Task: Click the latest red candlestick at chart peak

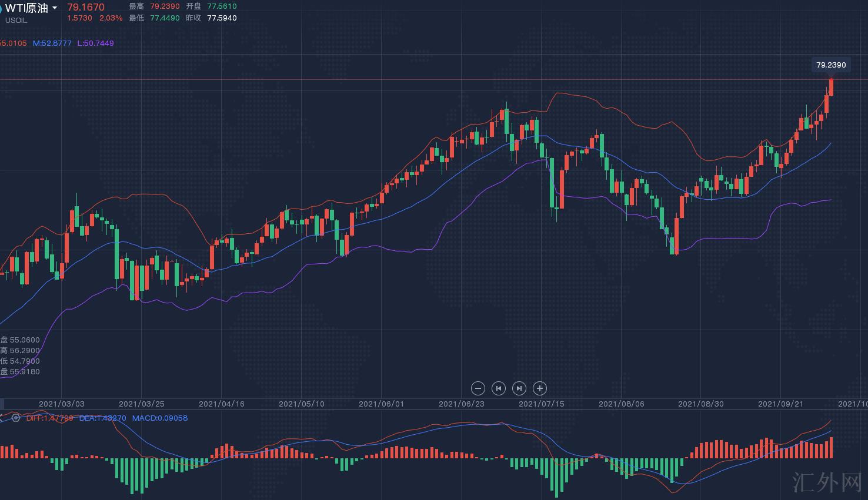Action: click(x=831, y=86)
